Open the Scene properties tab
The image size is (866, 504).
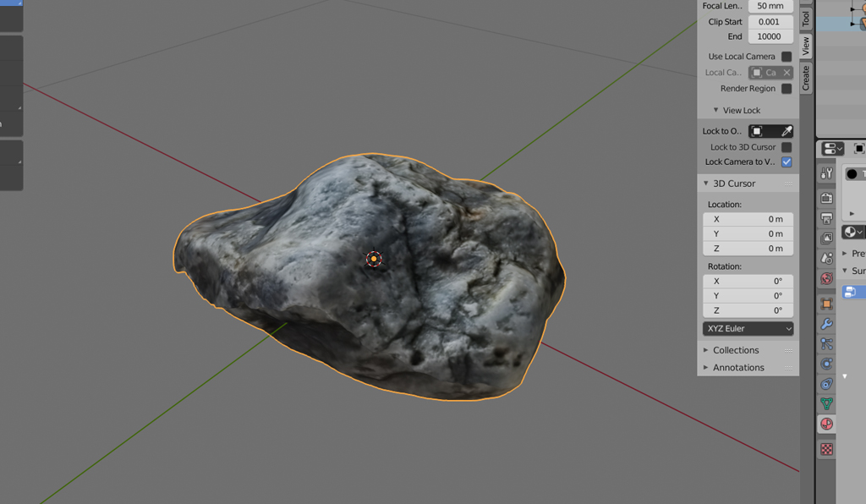[826, 258]
